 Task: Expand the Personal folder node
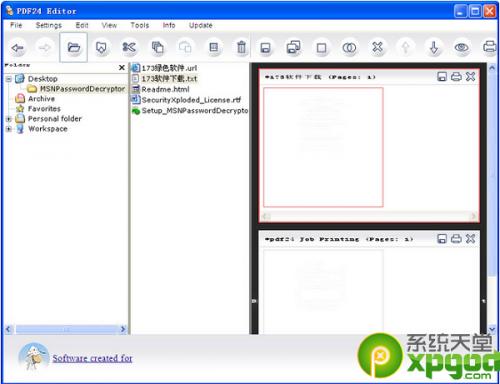(x=9, y=119)
